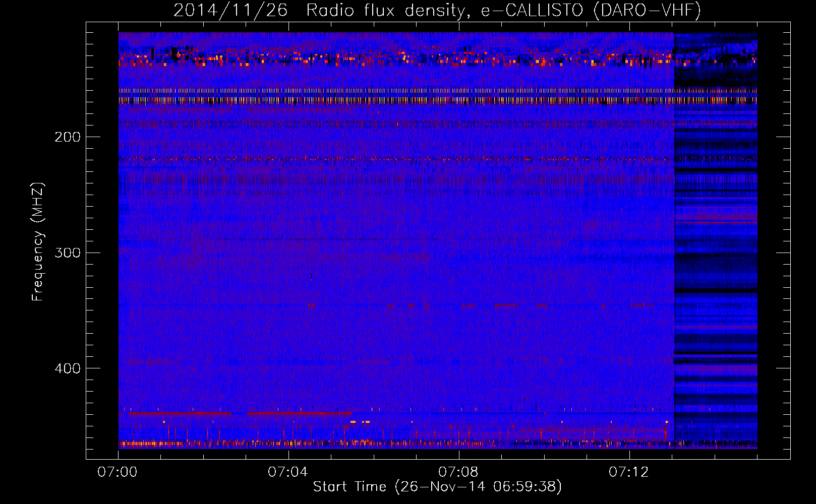The image size is (816, 504).
Task: Click the 07:08 time tick label
Action: [458, 472]
